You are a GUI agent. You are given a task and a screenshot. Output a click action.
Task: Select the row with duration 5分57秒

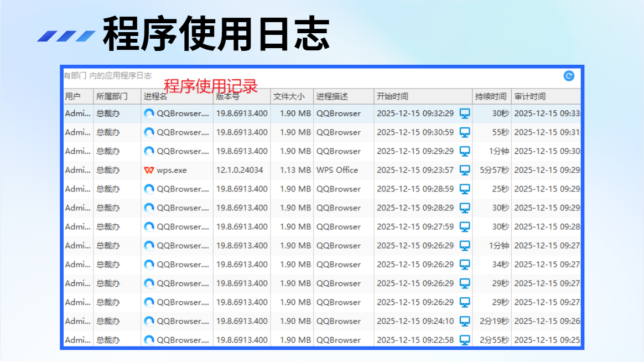click(322, 170)
